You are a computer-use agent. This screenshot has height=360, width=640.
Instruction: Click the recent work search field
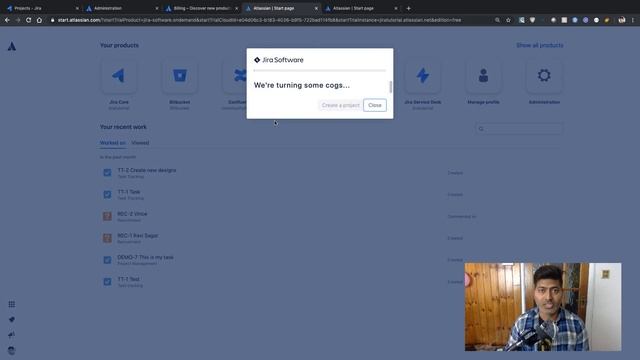pyautogui.click(x=519, y=129)
